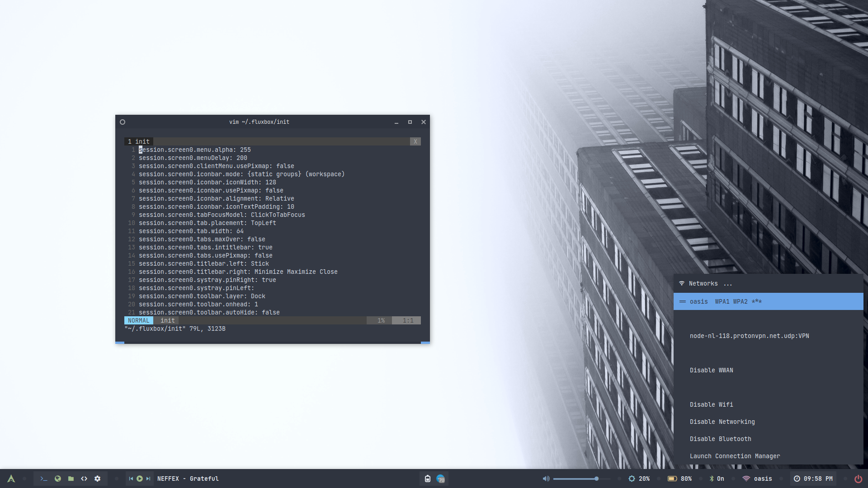Click the speaker volume icon
Screen dimensions: 868x488
tap(546, 479)
